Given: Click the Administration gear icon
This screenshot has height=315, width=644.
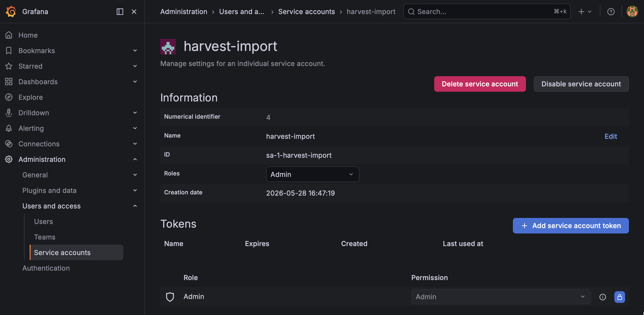Looking at the screenshot, I should click(x=9, y=159).
